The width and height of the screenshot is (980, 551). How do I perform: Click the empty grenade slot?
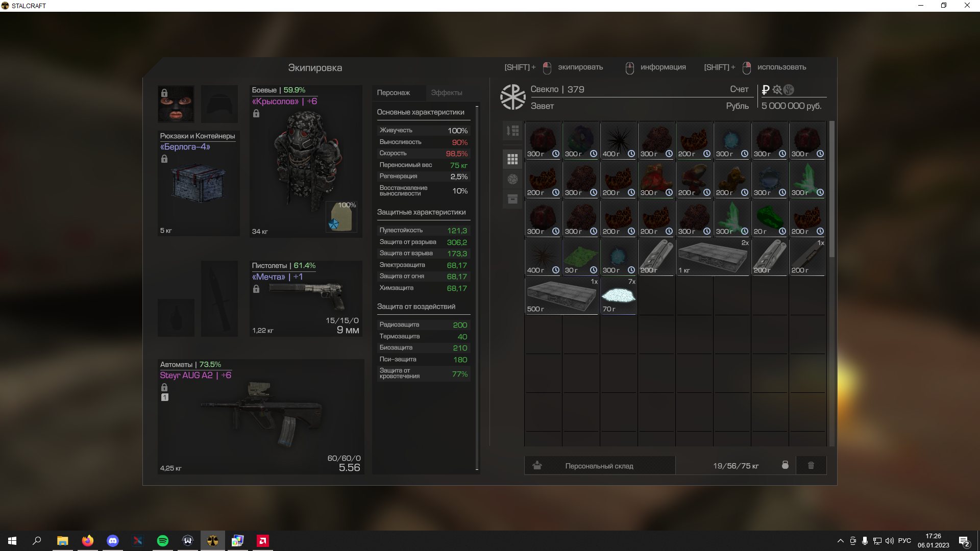tap(176, 317)
